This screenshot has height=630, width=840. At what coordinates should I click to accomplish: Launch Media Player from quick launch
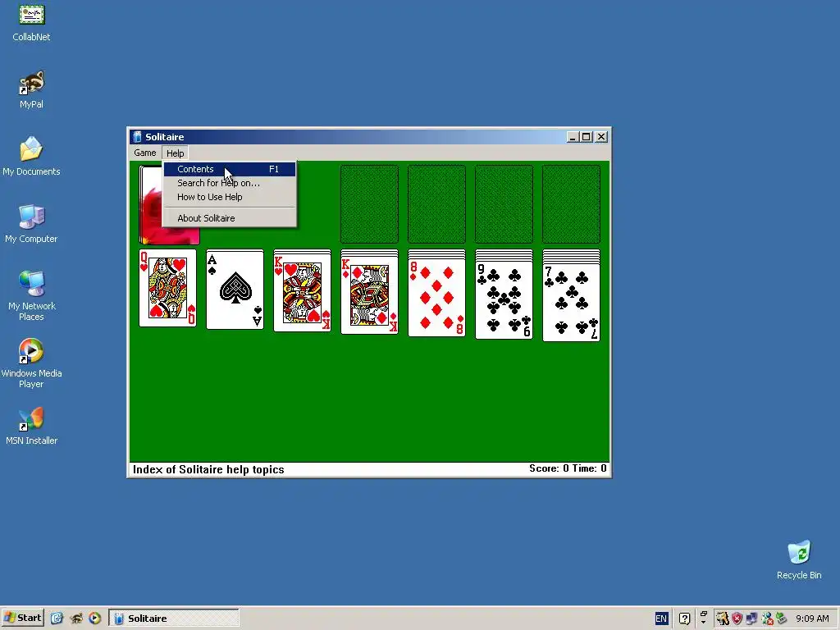pos(95,619)
